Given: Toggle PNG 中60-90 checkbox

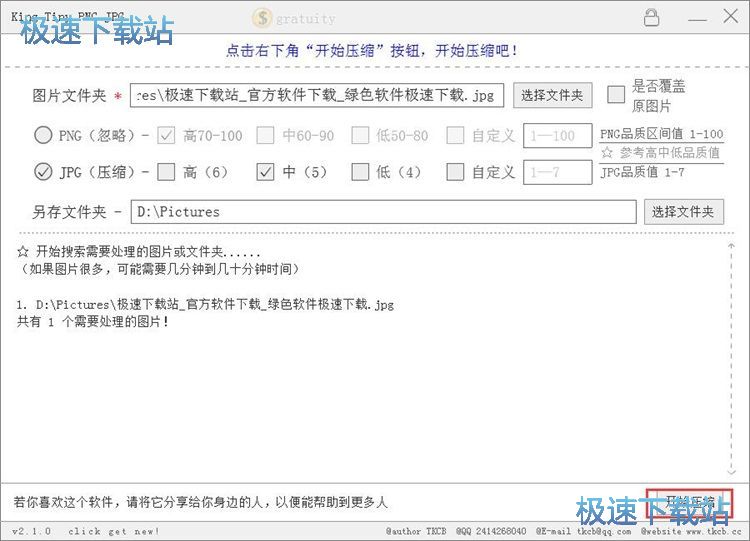Looking at the screenshot, I should tap(265, 135).
